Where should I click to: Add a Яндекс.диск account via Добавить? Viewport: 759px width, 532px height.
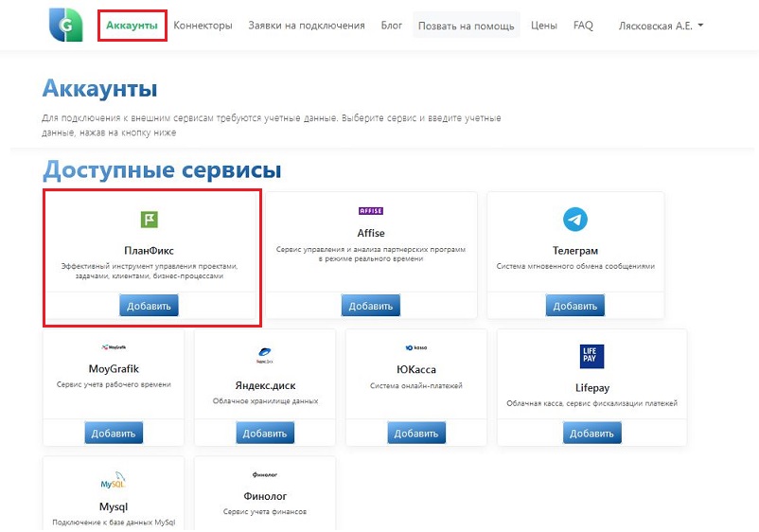point(265,433)
